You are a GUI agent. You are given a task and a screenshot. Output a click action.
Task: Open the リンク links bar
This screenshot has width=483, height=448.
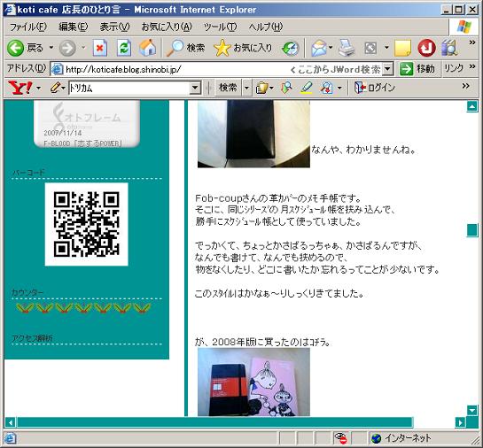(x=454, y=68)
